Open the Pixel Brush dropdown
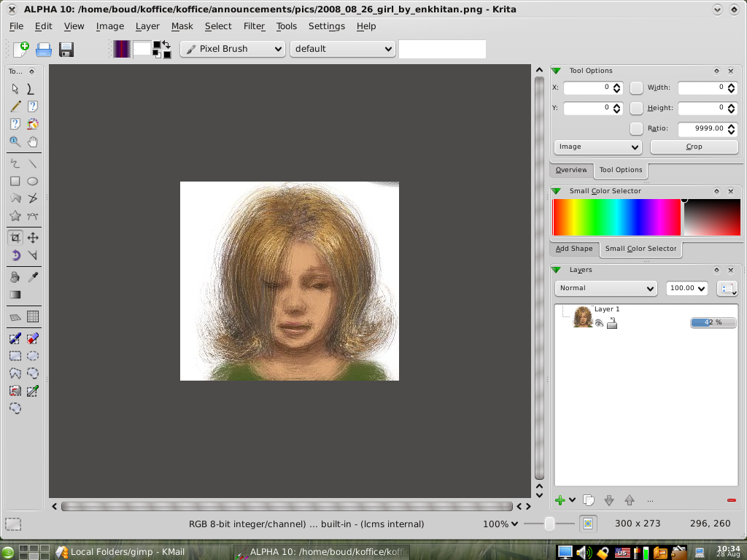This screenshot has height=560, width=747. [233, 49]
